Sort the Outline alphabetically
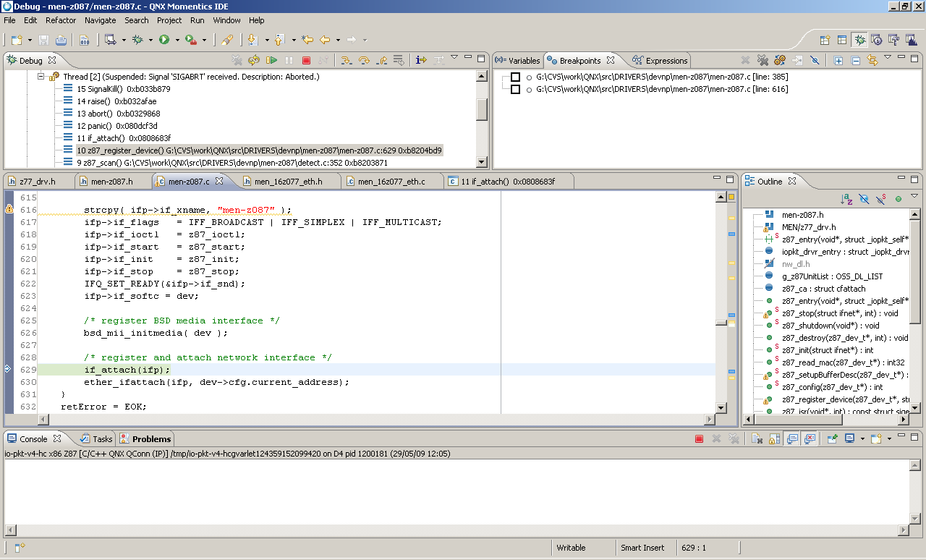Viewport: 926px width, 560px height. 846,199
